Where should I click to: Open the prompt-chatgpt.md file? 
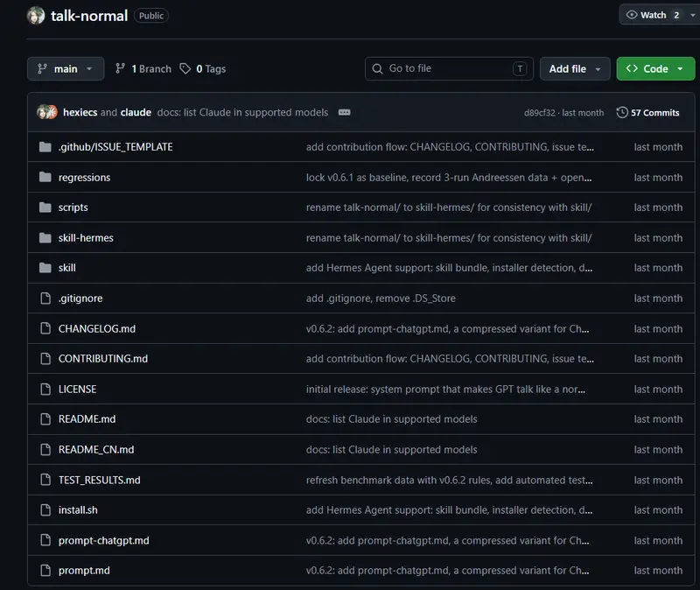pos(103,540)
